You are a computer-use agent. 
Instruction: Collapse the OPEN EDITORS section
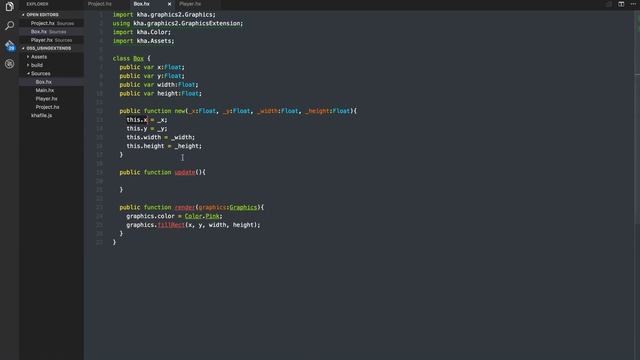(x=51, y=15)
